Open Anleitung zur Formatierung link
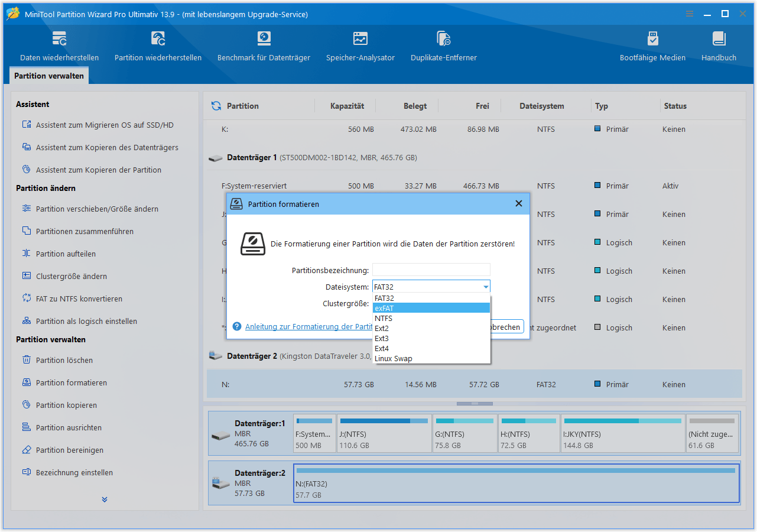Screen dimensions: 757x532 click(308, 326)
